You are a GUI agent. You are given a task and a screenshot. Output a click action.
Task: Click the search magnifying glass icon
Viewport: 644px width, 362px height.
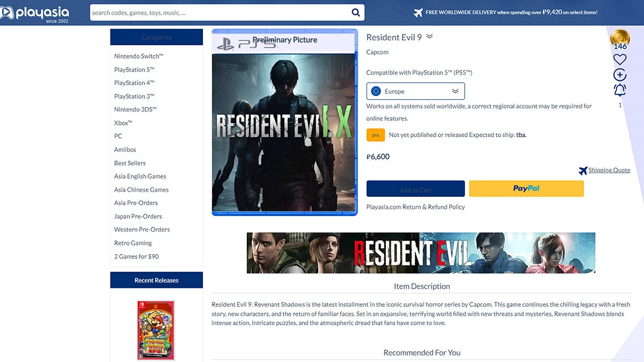356,12
